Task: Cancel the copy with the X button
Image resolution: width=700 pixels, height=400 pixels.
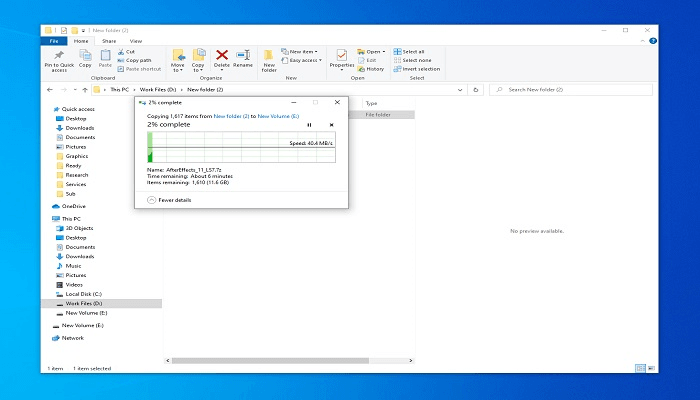Action: pos(331,125)
